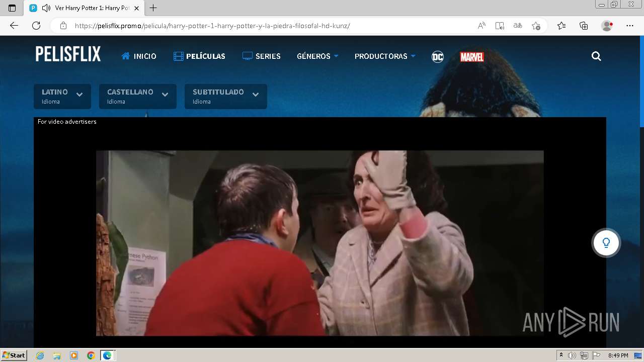The height and width of the screenshot is (362, 644).
Task: Open the Action Center flag icon
Action: 596,355
